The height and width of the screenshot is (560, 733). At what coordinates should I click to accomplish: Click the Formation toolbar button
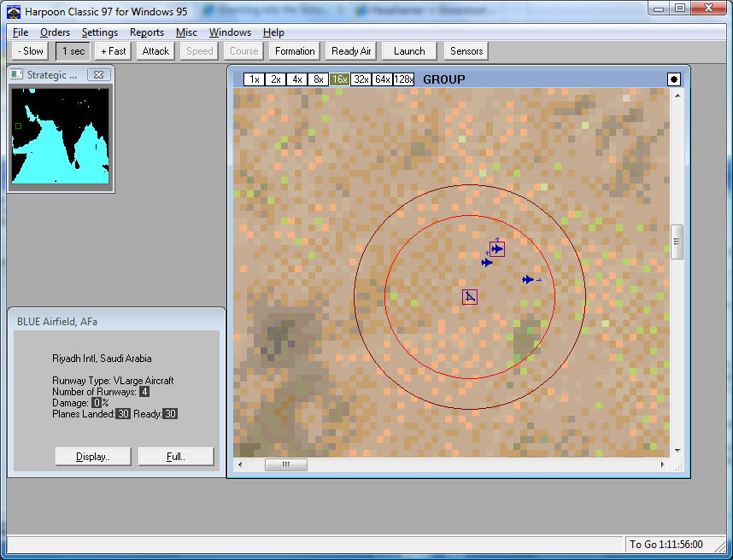click(x=295, y=51)
